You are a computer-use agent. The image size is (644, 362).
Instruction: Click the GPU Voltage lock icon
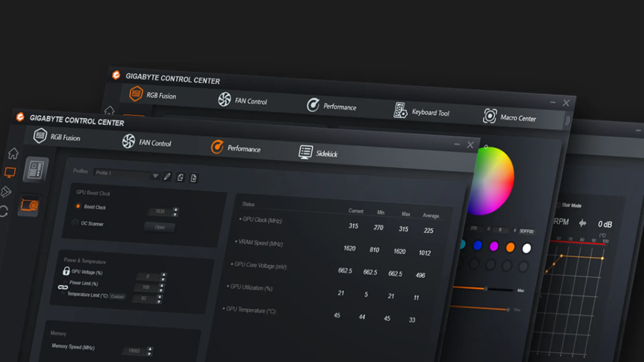(x=66, y=271)
